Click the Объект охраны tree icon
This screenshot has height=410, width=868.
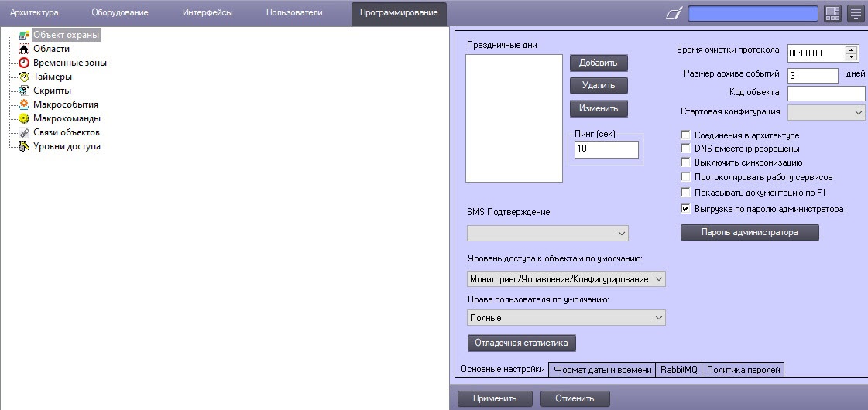tap(24, 35)
